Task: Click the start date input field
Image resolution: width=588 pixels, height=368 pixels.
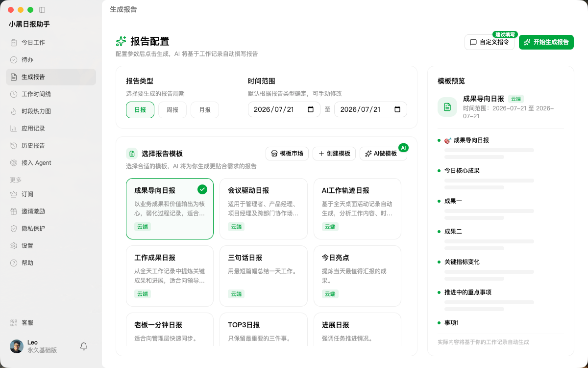Action: [x=284, y=109]
